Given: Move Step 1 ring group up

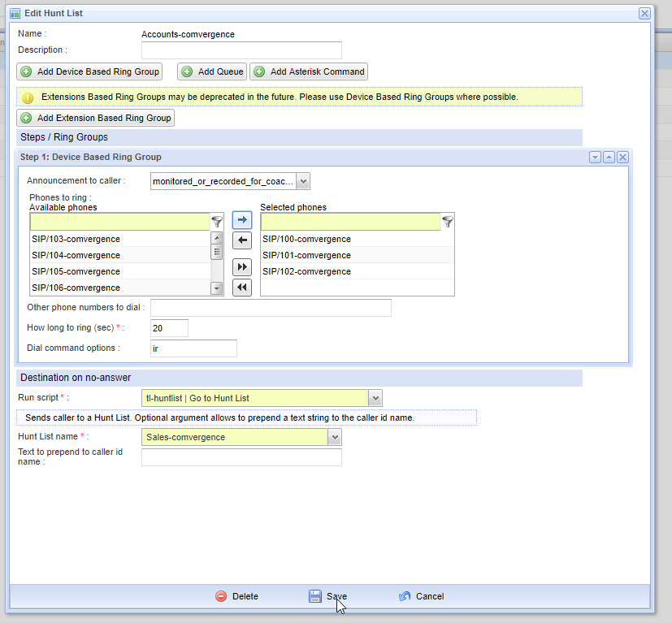Looking at the screenshot, I should (x=609, y=157).
